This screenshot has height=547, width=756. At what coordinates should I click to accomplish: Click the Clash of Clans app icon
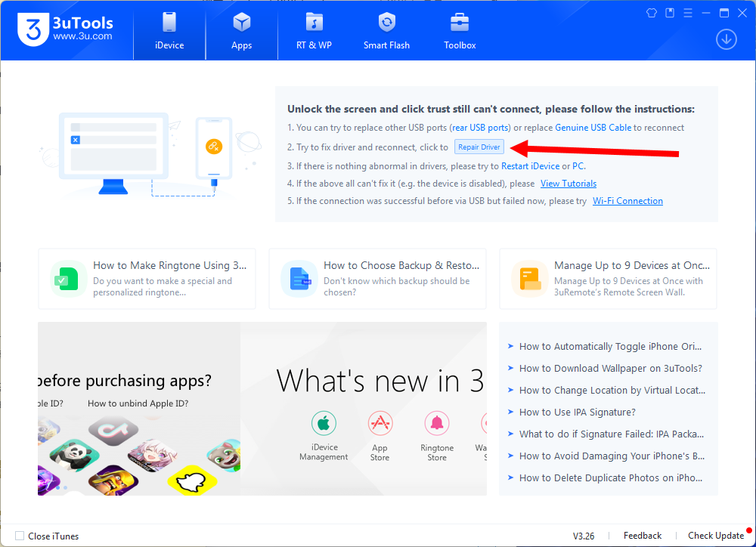click(x=113, y=480)
